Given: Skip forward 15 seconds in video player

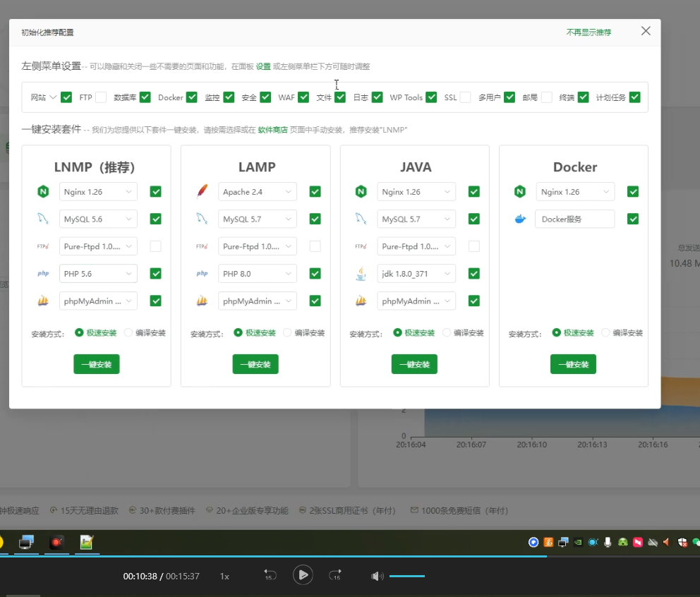Looking at the screenshot, I should coord(336,575).
